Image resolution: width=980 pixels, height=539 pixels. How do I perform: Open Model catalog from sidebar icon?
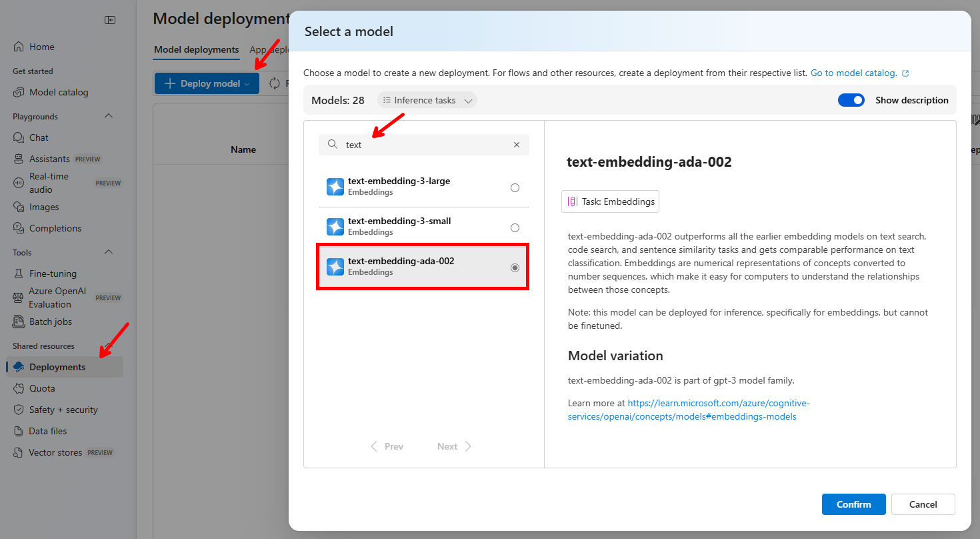coord(19,92)
